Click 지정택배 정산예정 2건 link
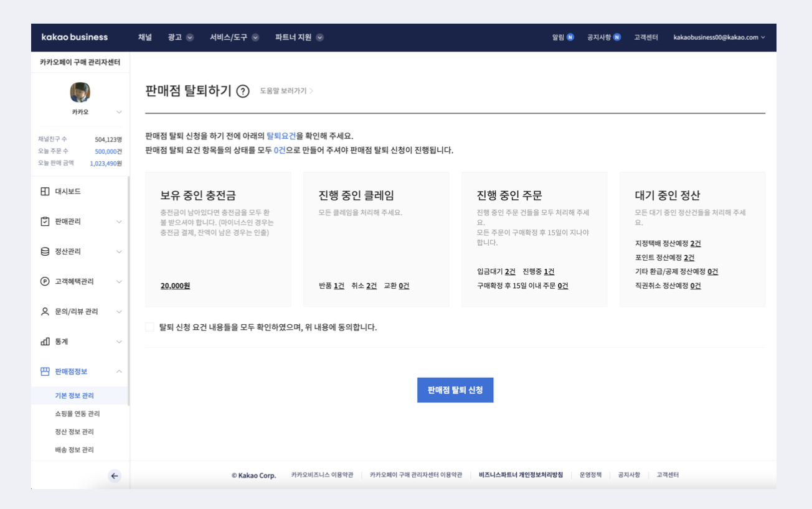The height and width of the screenshot is (509, 812). tap(668, 243)
